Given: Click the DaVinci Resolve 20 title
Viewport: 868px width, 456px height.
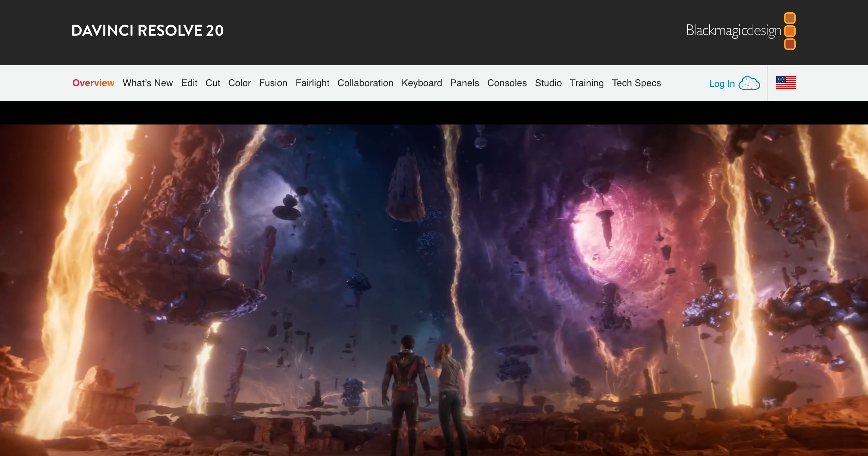Looking at the screenshot, I should click(148, 31).
